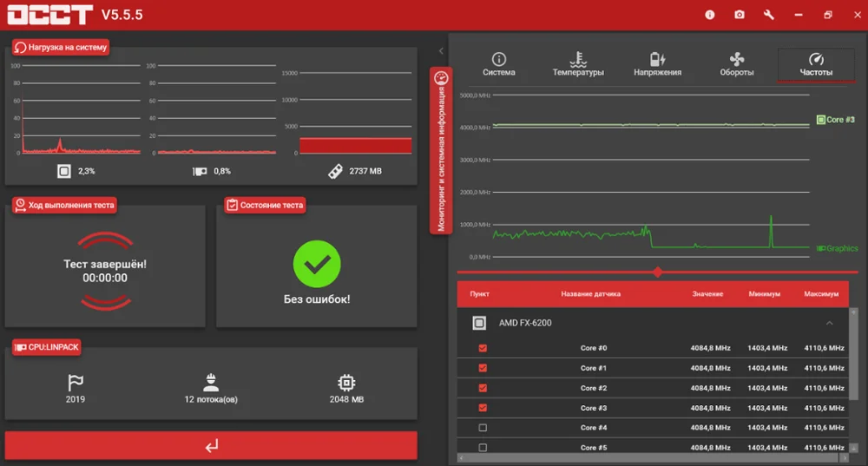Click the CPU:LINPACK label icon
868x466 pixels.
pos(21,347)
